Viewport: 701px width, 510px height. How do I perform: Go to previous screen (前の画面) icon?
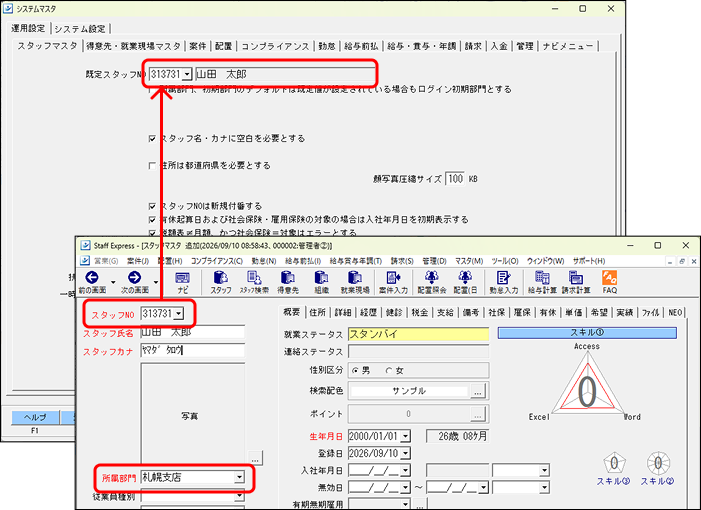tap(92, 278)
